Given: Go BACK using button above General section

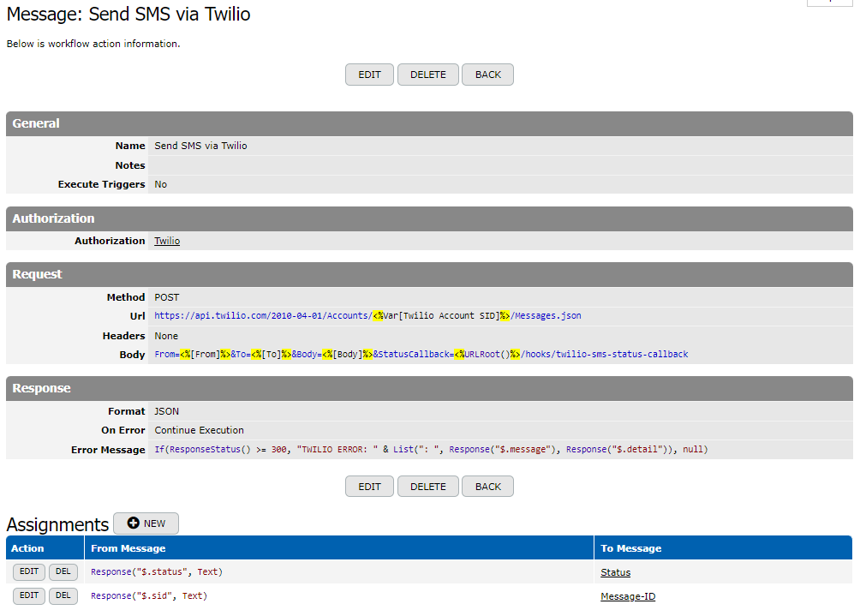Looking at the screenshot, I should pyautogui.click(x=487, y=75).
